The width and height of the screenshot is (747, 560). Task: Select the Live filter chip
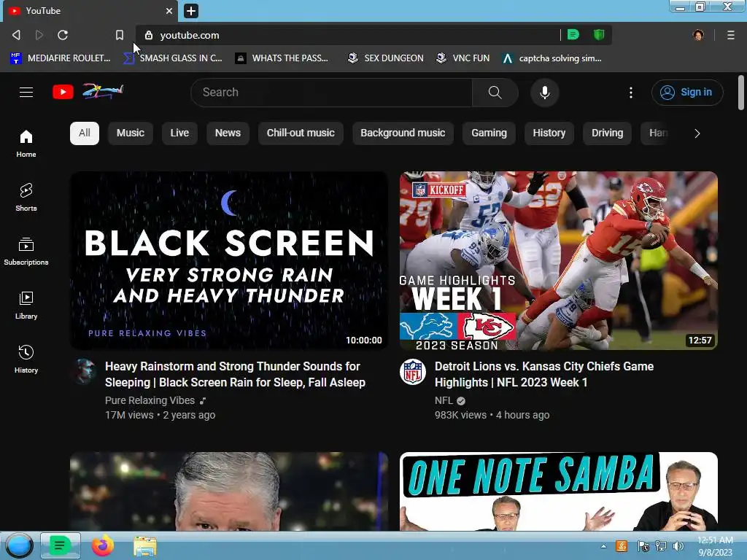point(179,133)
